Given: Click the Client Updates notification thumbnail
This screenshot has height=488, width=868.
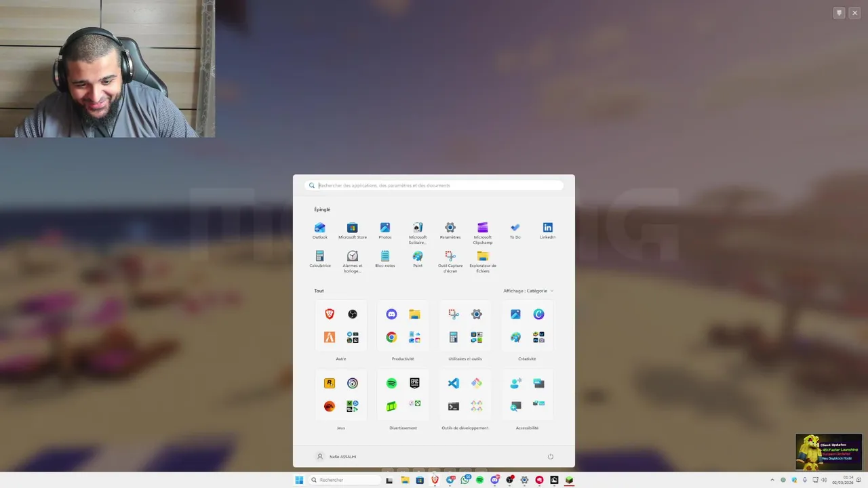Looking at the screenshot, I should (x=829, y=452).
